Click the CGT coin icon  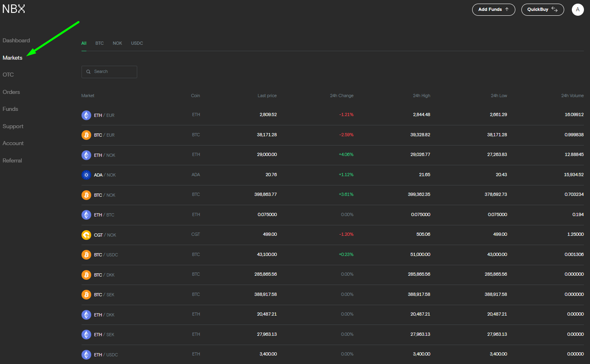(86, 235)
